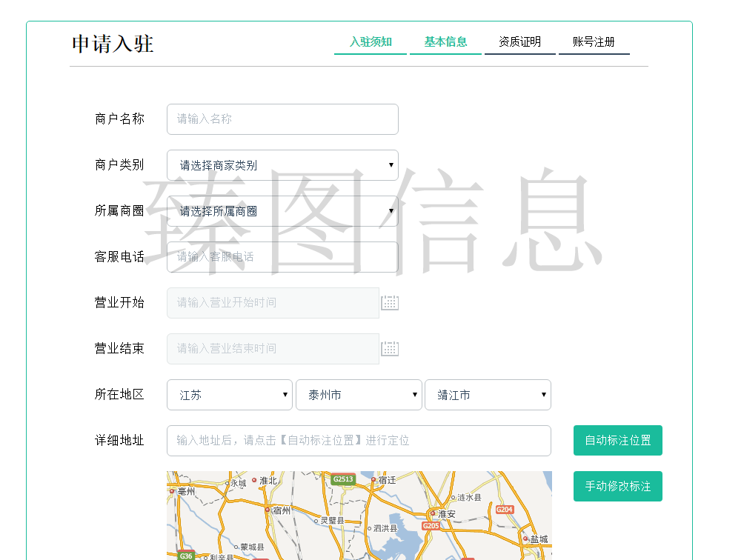Focus the 商户名称 input field
The image size is (744, 560).
[283, 119]
